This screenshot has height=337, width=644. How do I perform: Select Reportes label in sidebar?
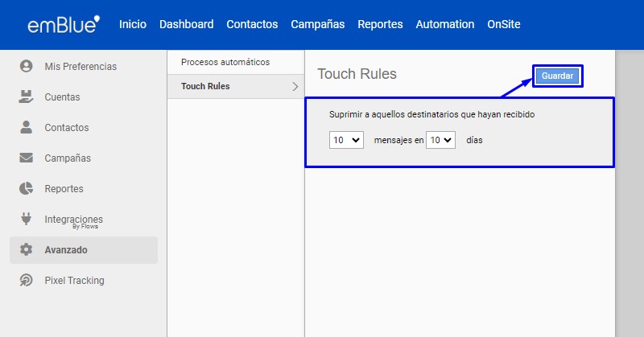click(64, 189)
